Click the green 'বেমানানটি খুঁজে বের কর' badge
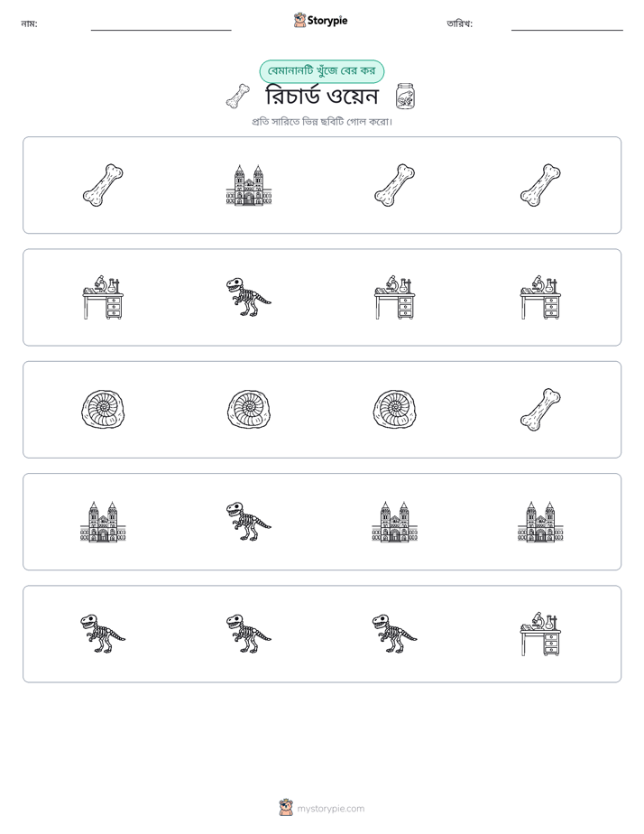The image size is (644, 834). coord(321,70)
